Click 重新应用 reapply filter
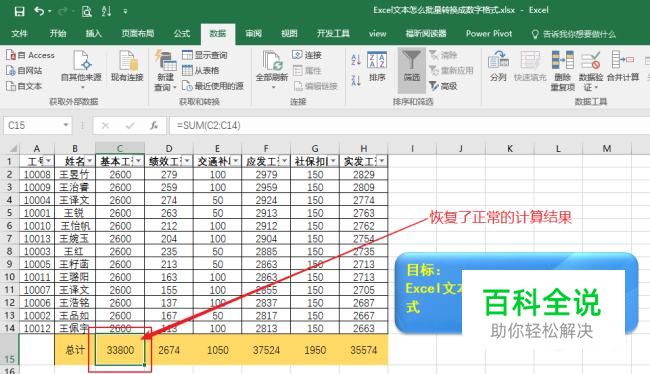Viewport: 650px width, 374px height. tap(451, 70)
